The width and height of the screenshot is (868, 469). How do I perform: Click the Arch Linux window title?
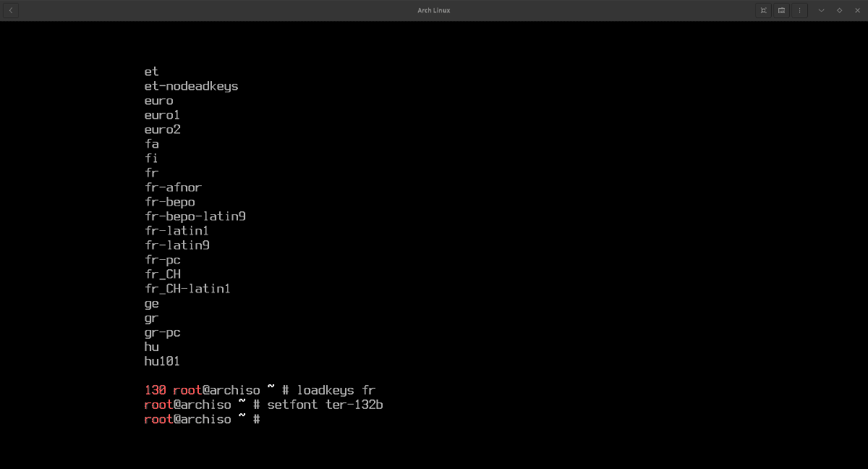(434, 10)
